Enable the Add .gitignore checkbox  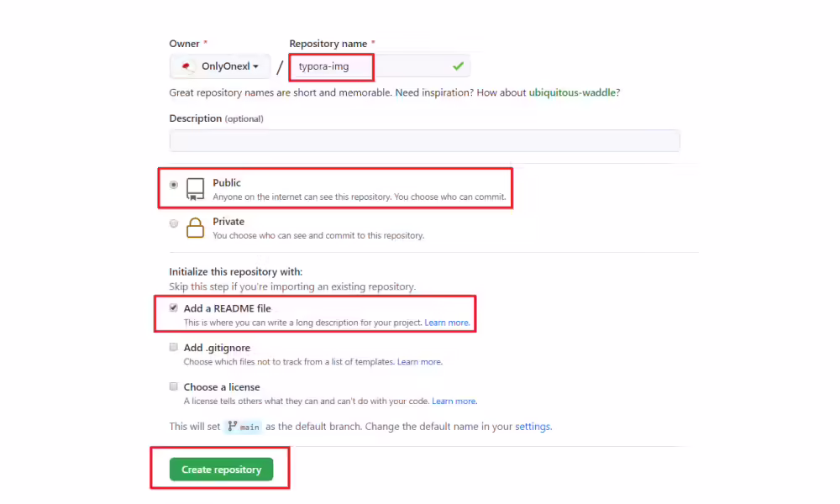point(174,347)
